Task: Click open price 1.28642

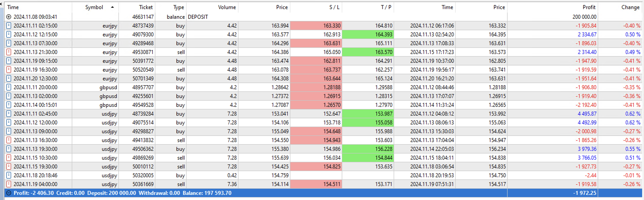Action: tap(280, 87)
